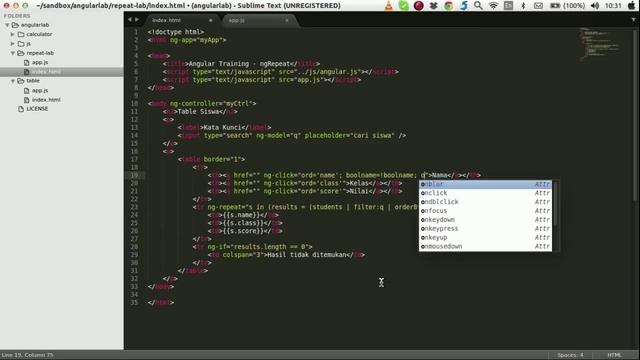Choose onclick from the autocomplete list
The width and height of the screenshot is (640, 360).
pos(485,193)
